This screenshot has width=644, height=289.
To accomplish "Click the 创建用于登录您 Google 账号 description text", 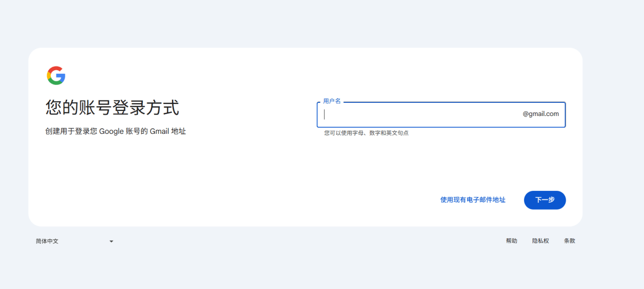I will tap(115, 131).
